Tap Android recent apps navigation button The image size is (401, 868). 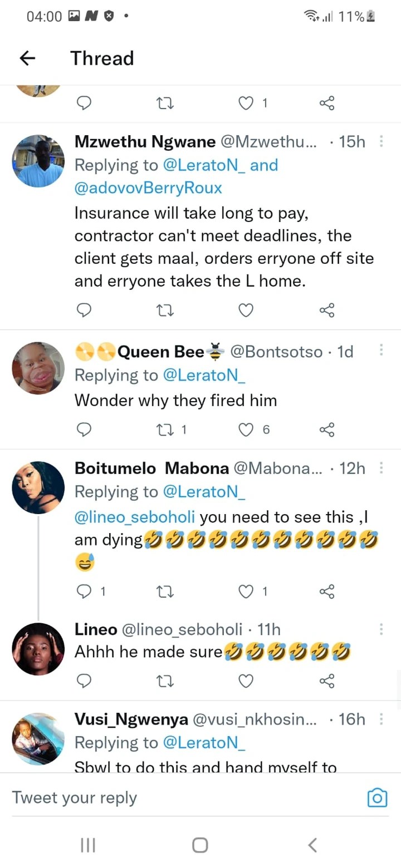(88, 845)
